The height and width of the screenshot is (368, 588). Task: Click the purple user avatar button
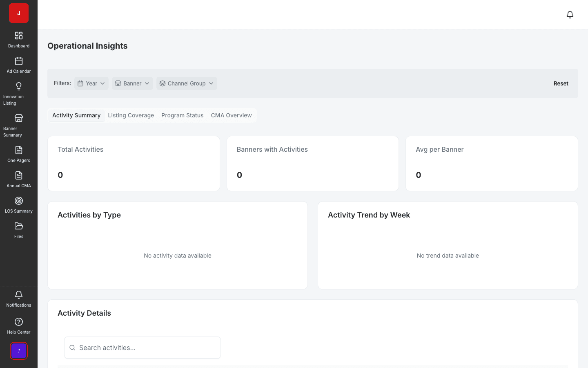(x=19, y=351)
